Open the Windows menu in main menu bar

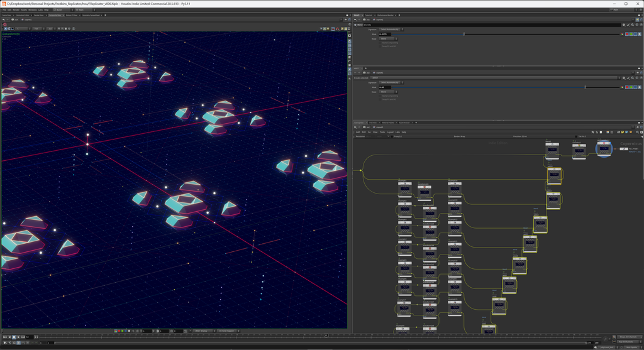pyautogui.click(x=33, y=10)
